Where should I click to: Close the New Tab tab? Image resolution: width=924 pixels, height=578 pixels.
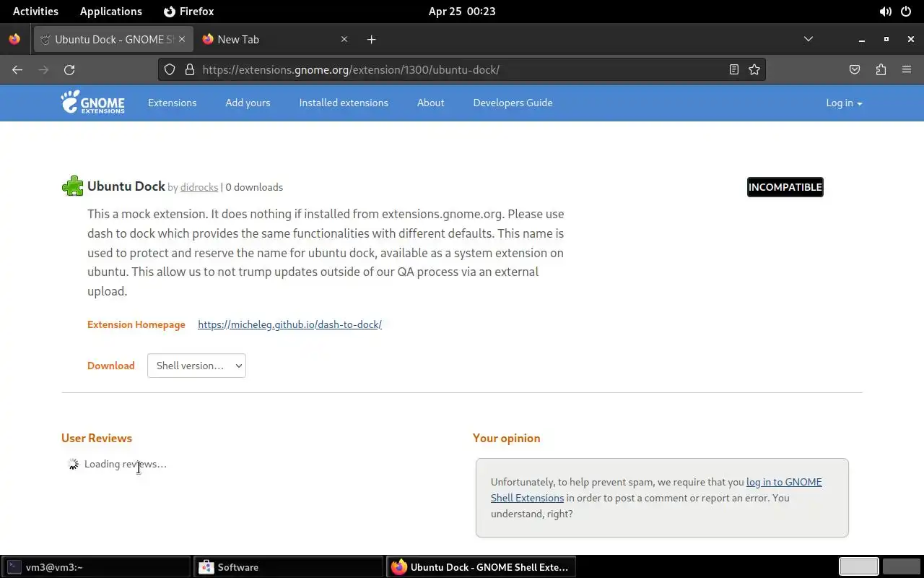point(344,39)
